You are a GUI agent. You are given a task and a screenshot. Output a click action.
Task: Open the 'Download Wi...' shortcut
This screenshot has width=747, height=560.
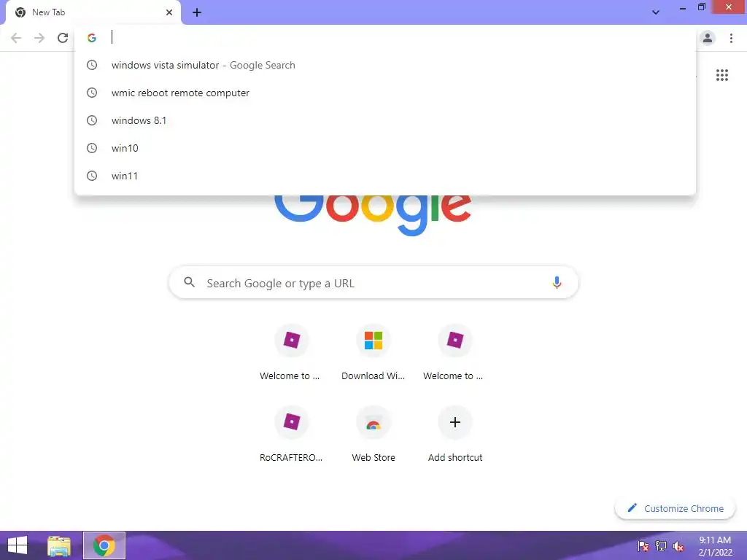tap(373, 352)
